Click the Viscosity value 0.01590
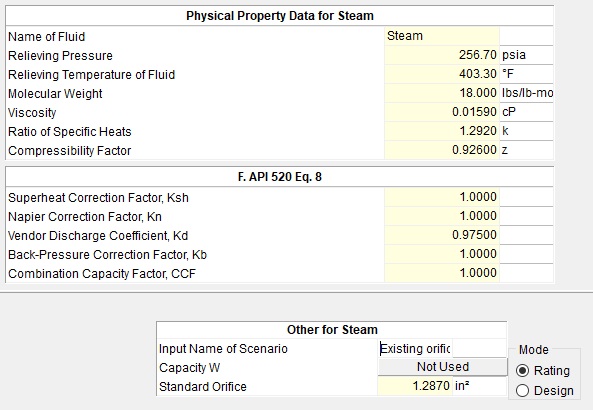This screenshot has width=593, height=410. pyautogui.click(x=442, y=112)
